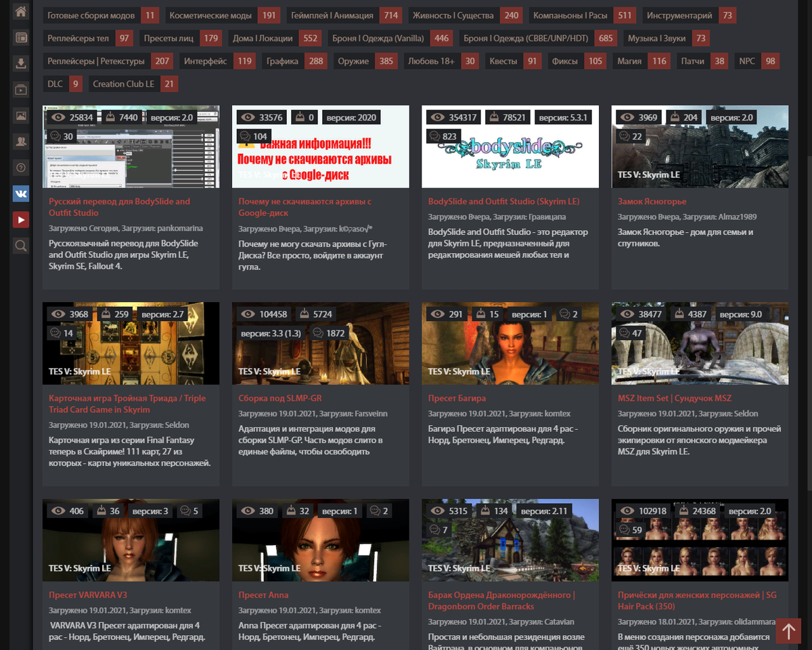Viewport: 812px width, 650px height.
Task: Select category Готовые сборки модов
Action: pyautogui.click(x=100, y=16)
